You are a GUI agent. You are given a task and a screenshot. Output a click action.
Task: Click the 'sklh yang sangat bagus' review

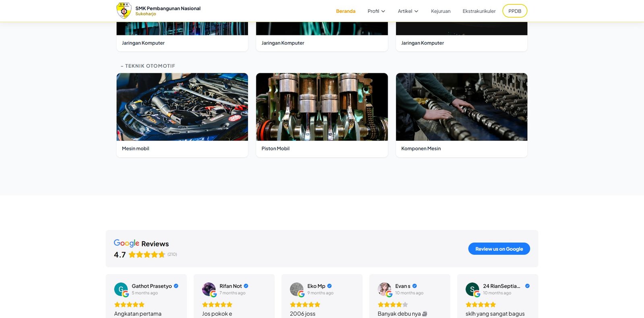[495, 314]
